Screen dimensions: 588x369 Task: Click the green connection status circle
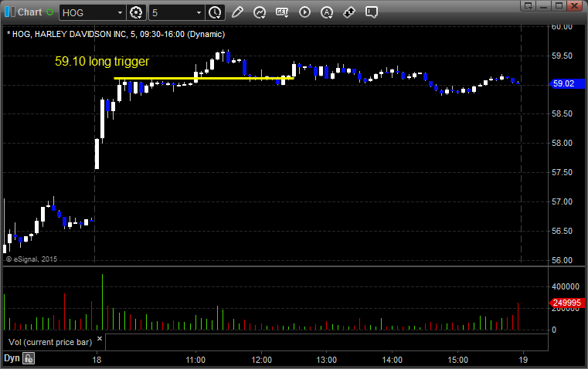(49, 12)
